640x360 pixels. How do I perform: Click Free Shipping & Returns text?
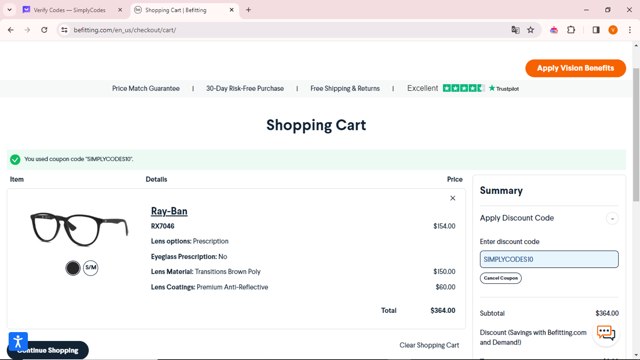[345, 88]
